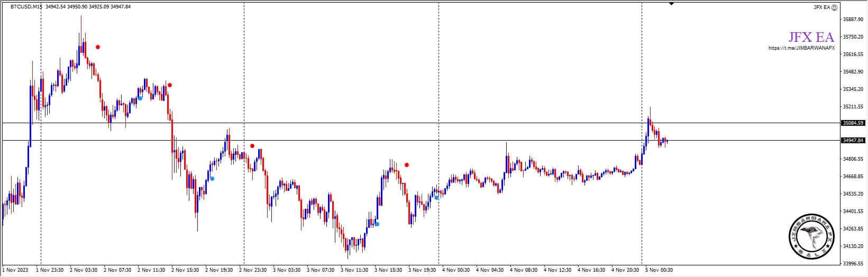
Task: Select the red dot above 3 Nov 15:30
Action: tap(407, 165)
